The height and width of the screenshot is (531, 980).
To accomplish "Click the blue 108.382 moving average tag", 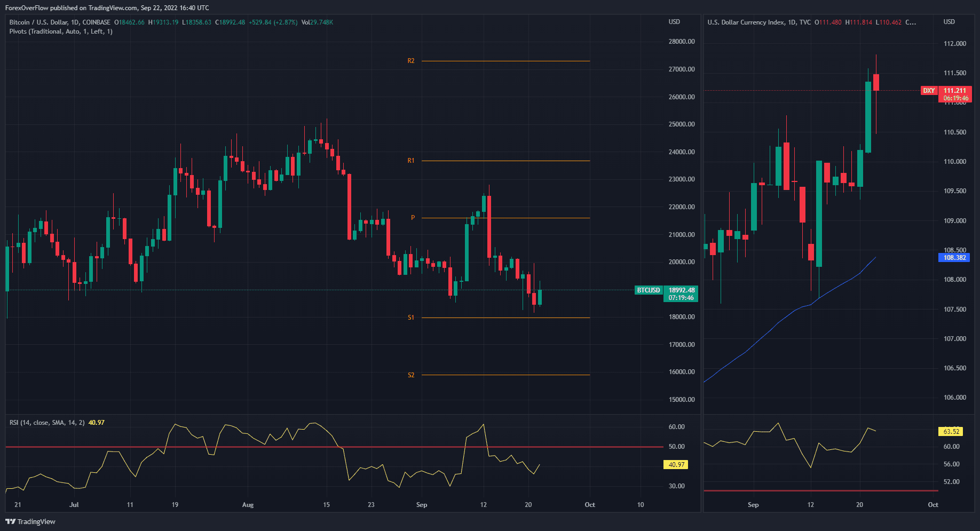I will (x=955, y=258).
